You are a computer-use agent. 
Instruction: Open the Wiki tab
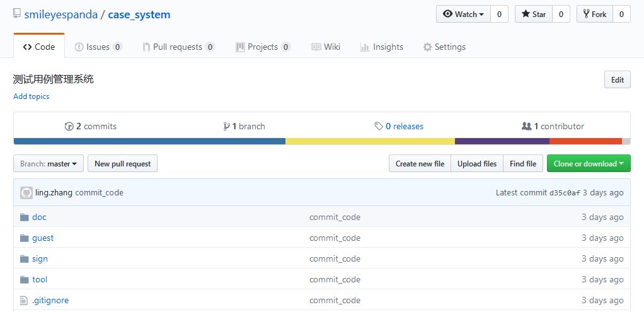326,47
